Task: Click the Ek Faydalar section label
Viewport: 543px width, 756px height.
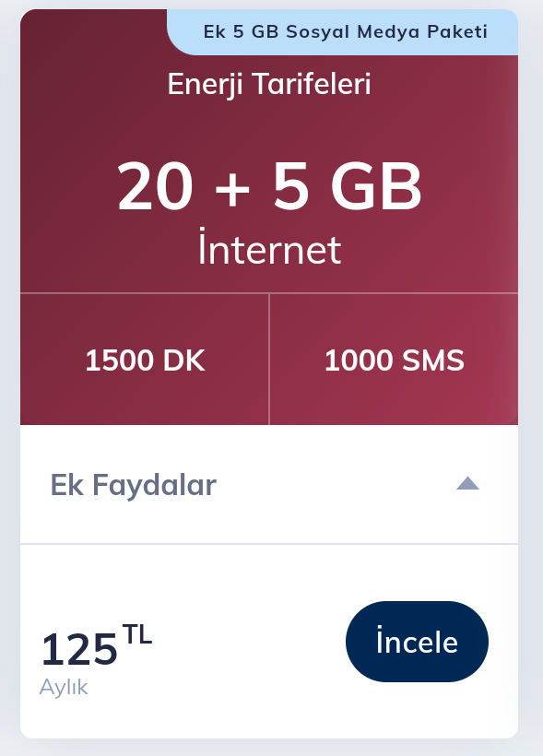Action: [134, 485]
